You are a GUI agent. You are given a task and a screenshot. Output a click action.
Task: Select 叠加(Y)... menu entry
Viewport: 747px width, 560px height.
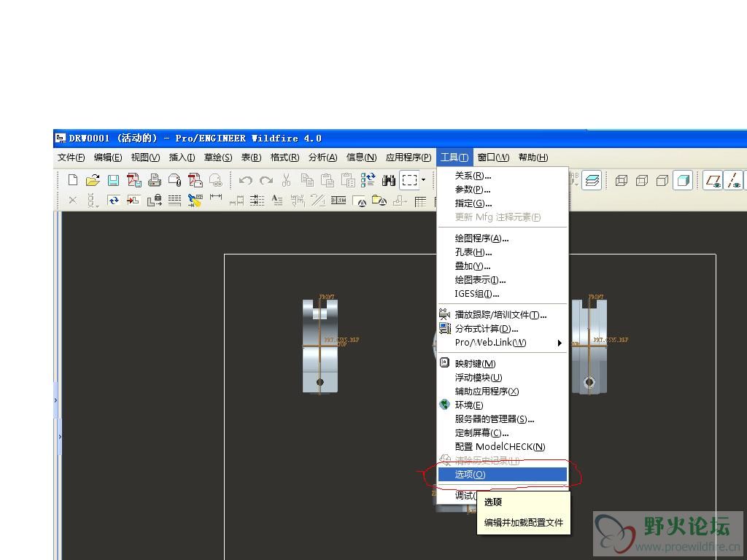(503, 265)
